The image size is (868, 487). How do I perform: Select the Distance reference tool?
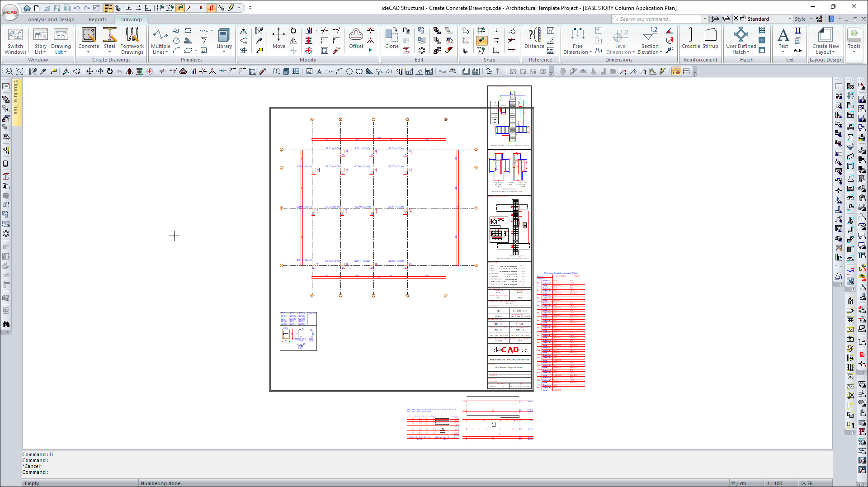coord(534,38)
